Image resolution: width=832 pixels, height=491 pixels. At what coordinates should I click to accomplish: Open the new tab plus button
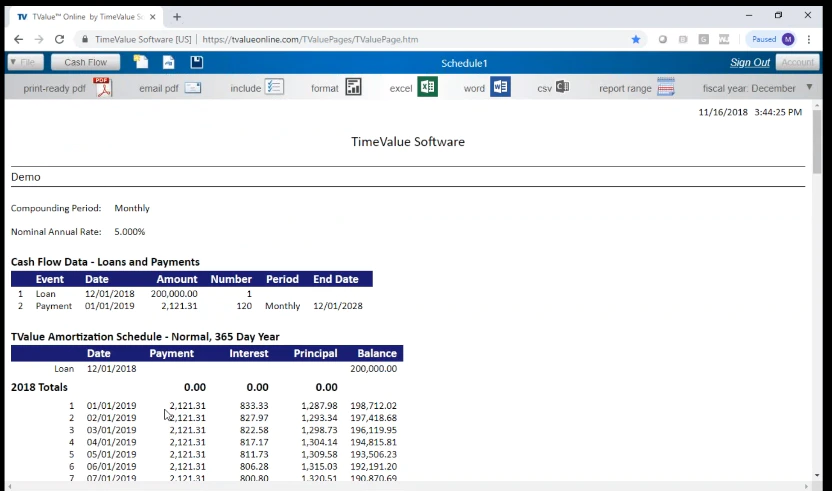coord(177,17)
